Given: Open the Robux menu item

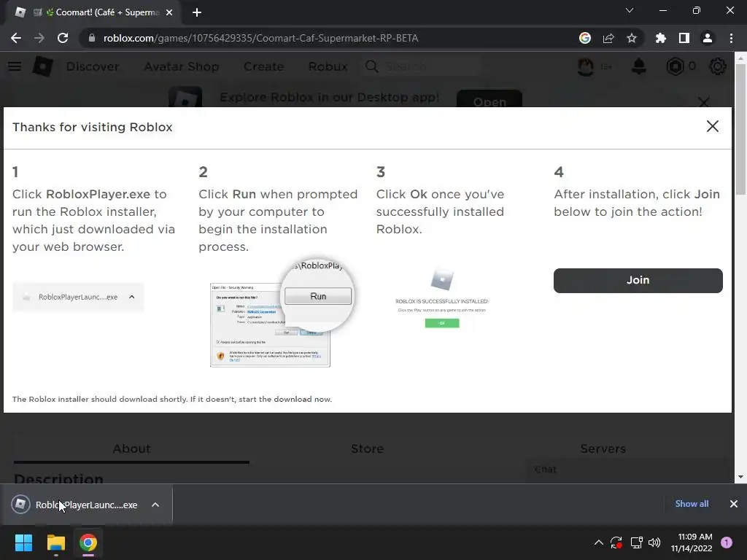Looking at the screenshot, I should [x=328, y=66].
